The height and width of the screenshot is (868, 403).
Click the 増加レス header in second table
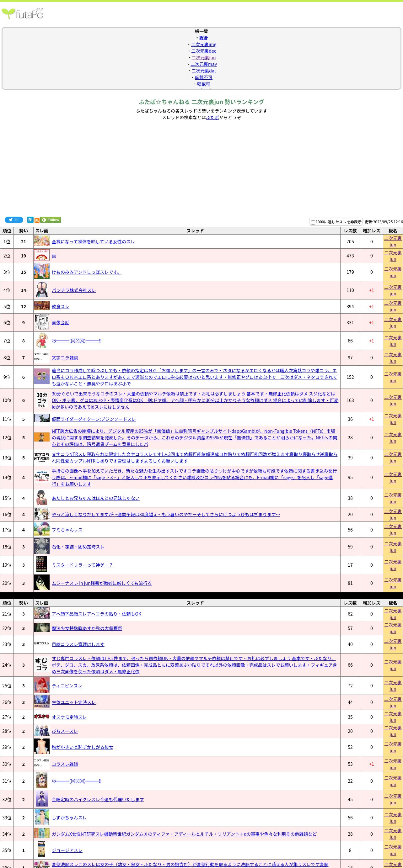371,603
